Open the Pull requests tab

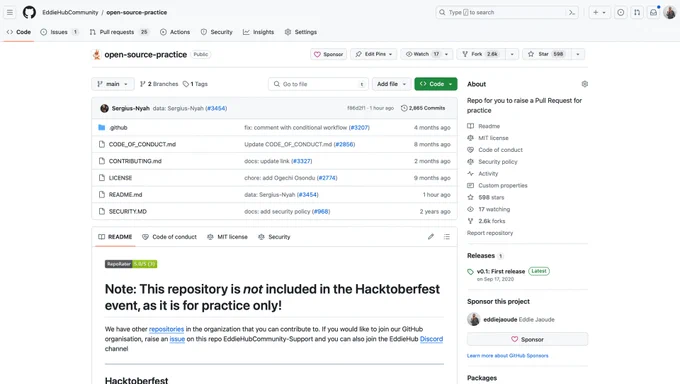(x=119, y=32)
